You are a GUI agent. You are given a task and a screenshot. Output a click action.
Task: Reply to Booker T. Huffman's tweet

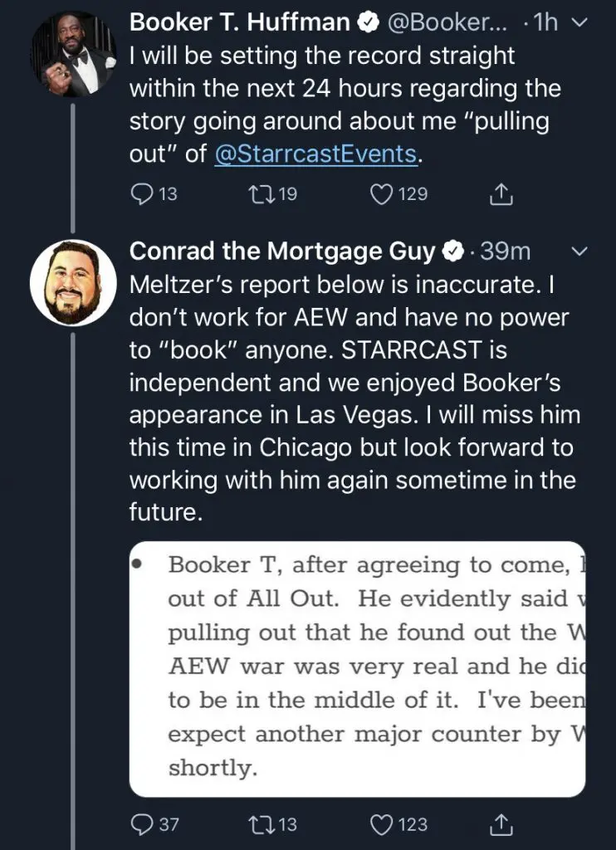[142, 194]
